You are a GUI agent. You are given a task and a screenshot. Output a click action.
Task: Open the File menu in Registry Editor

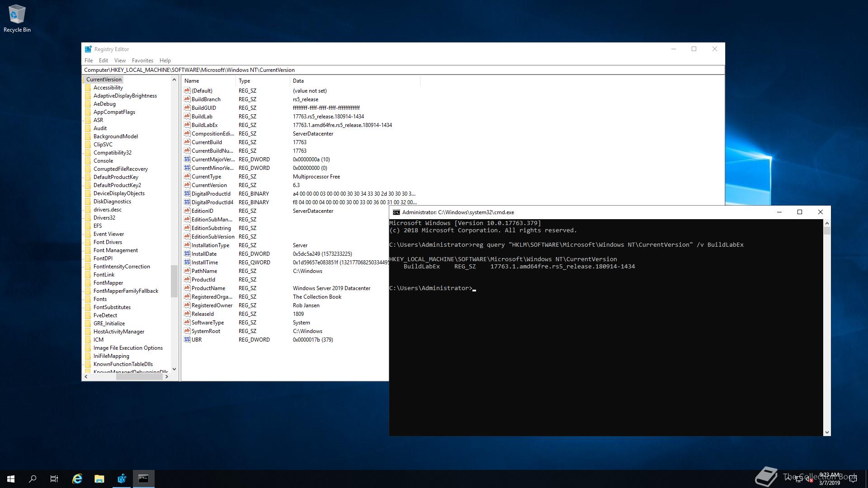click(89, 61)
